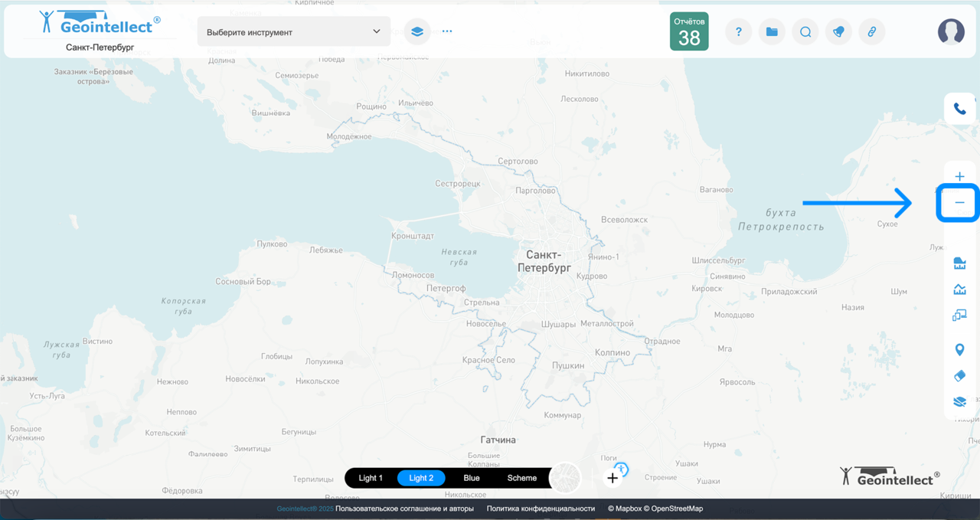Image resolution: width=980 pixels, height=520 pixels.
Task: Open the "Выберите инструмент" dropdown
Action: [x=293, y=32]
